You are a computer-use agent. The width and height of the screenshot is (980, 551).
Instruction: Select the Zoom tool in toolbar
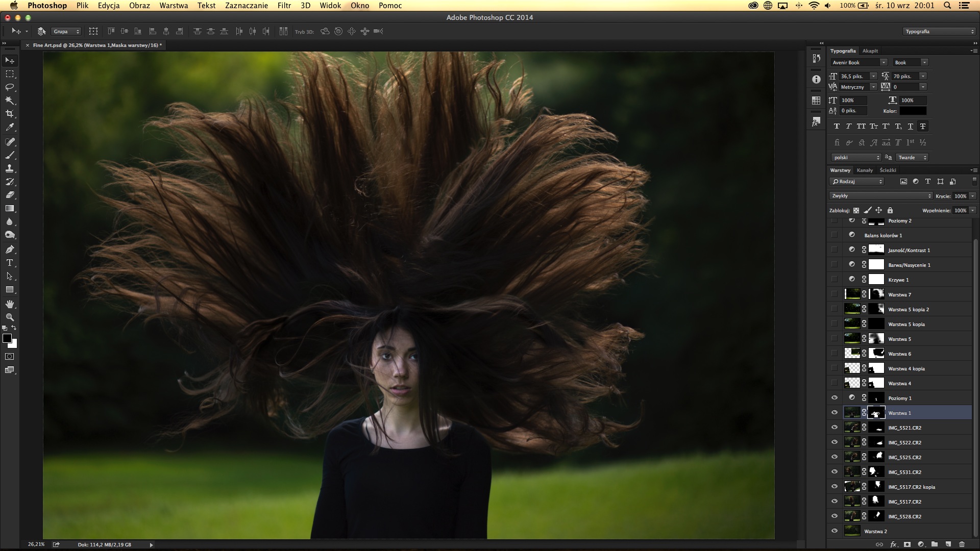9,317
